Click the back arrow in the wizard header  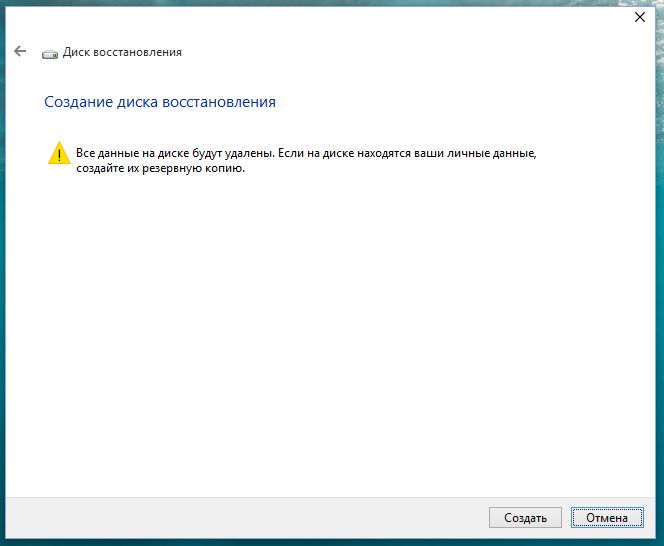click(x=20, y=52)
